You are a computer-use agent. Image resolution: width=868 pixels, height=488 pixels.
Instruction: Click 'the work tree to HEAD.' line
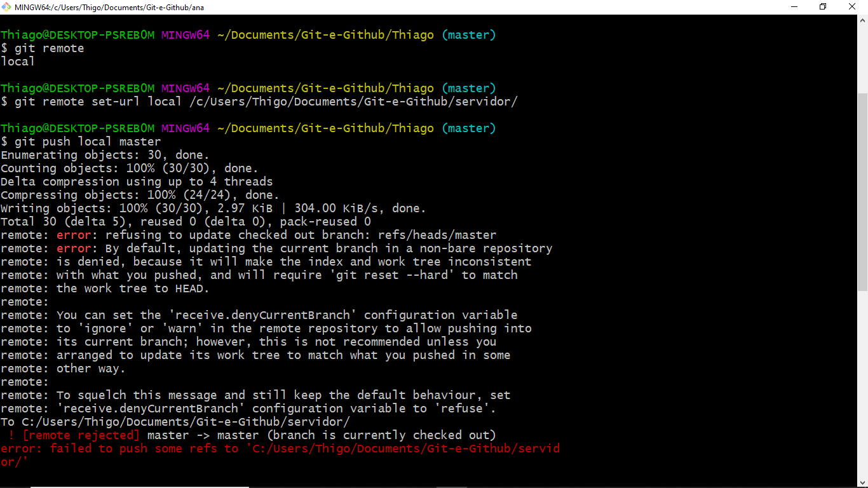coord(105,288)
